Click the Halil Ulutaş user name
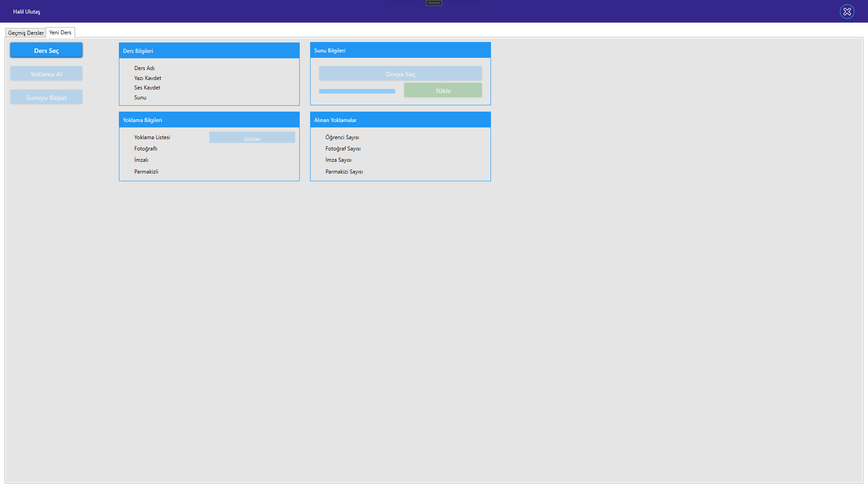Screen dimensions: 868x488 (27, 12)
